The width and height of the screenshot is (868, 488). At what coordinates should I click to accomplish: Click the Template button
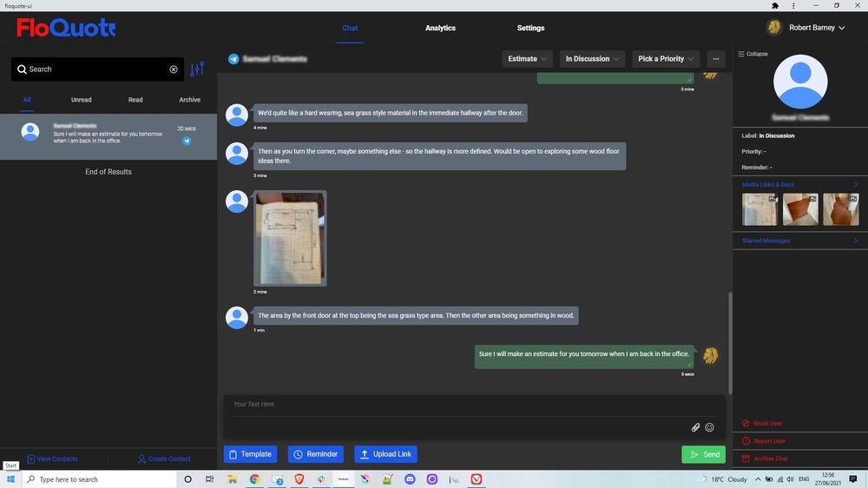(250, 454)
